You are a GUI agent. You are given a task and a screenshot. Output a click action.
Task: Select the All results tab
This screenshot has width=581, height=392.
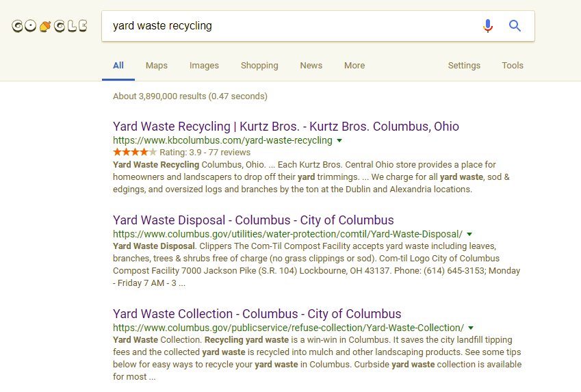(118, 66)
